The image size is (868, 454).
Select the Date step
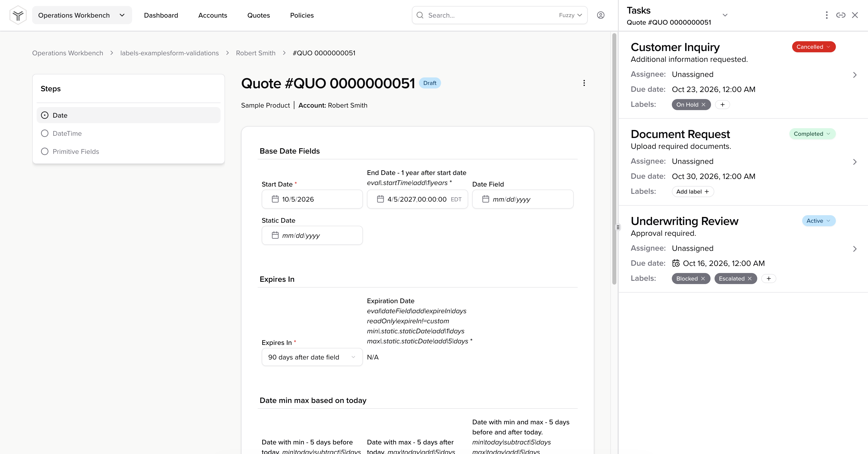click(128, 115)
